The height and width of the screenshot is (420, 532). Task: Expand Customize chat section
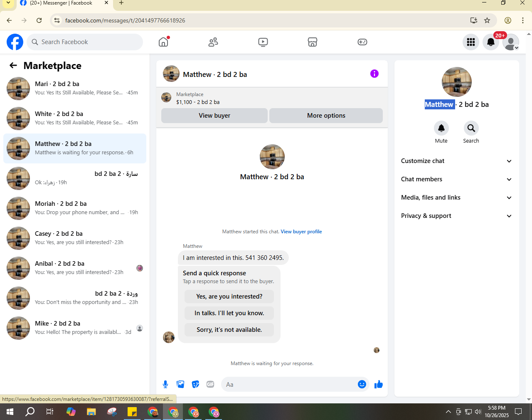point(456,161)
